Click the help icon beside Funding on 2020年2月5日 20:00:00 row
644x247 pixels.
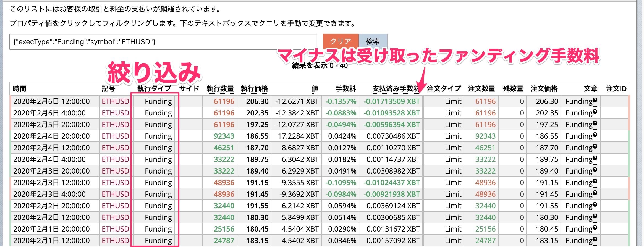tap(595, 123)
